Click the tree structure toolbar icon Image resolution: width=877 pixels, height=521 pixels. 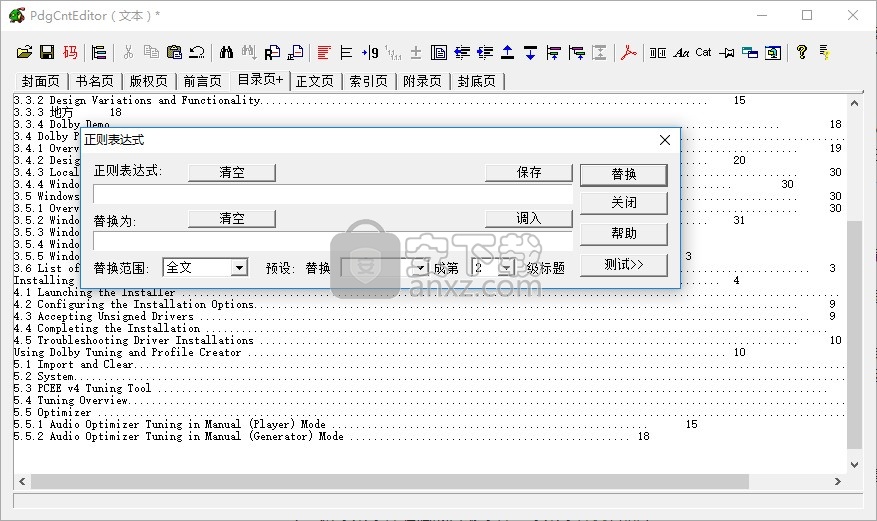pos(98,53)
